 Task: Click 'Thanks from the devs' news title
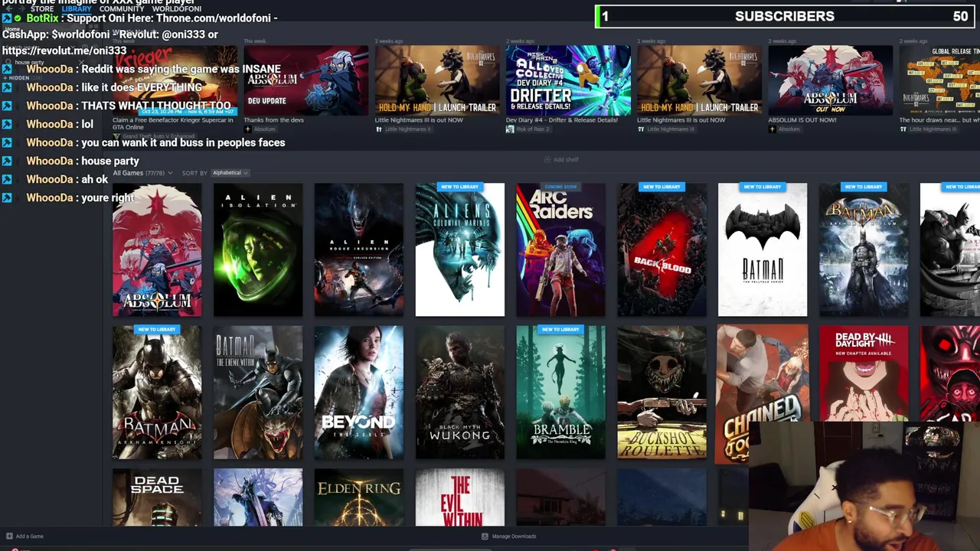273,120
